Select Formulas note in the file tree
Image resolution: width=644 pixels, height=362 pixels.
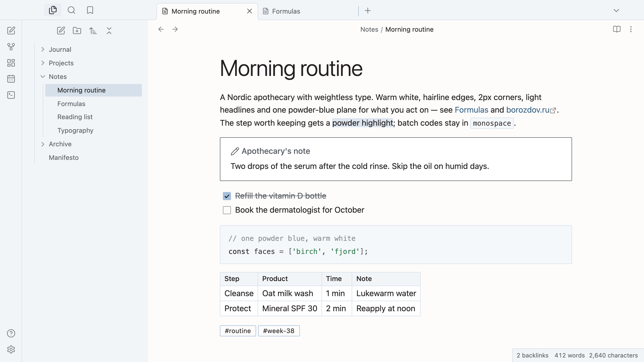tap(94, 104)
